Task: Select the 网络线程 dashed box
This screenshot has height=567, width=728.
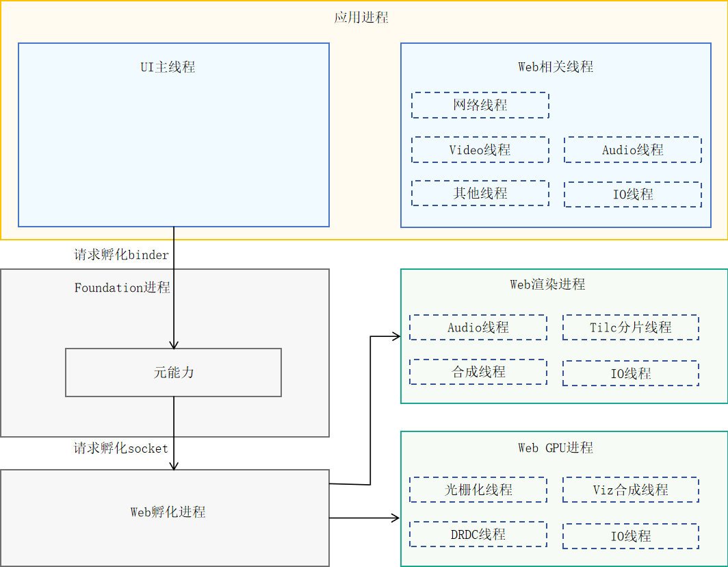Action: point(480,105)
